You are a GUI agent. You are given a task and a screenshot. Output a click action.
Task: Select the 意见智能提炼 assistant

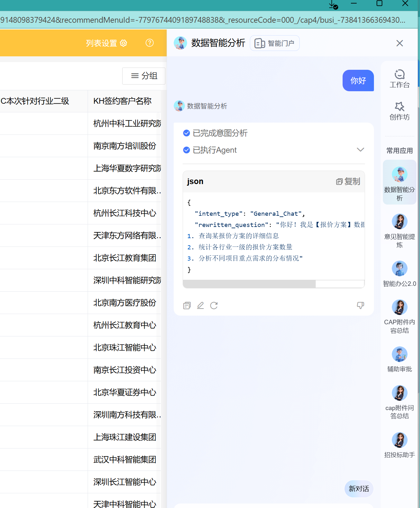[399, 230]
